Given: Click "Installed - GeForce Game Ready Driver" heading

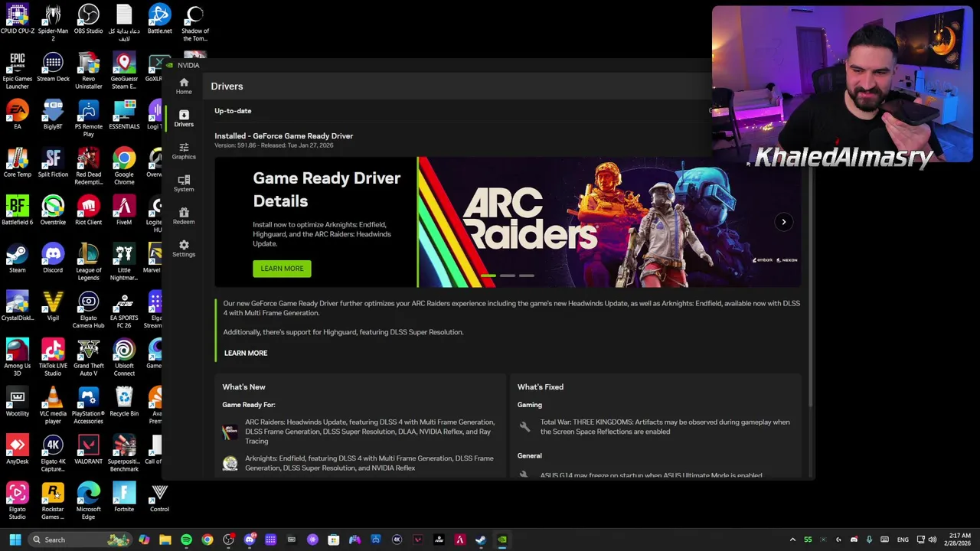Looking at the screenshot, I should [x=283, y=136].
